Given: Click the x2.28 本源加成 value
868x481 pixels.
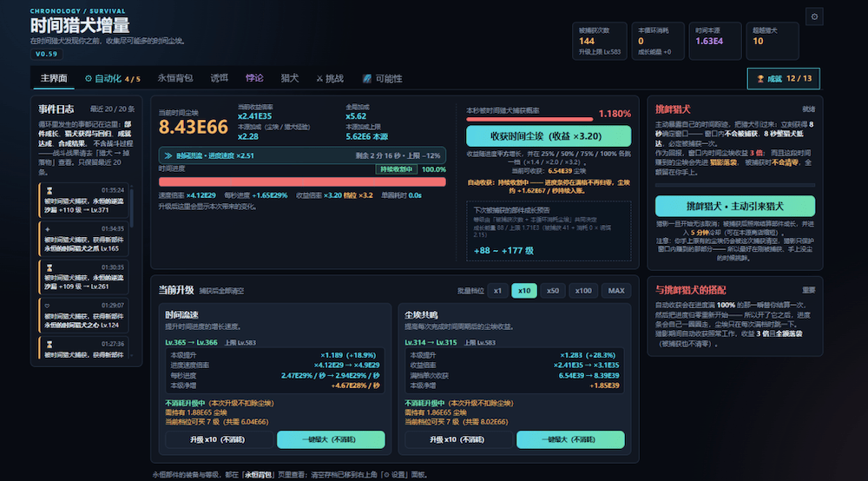Looking at the screenshot, I should [248, 136].
